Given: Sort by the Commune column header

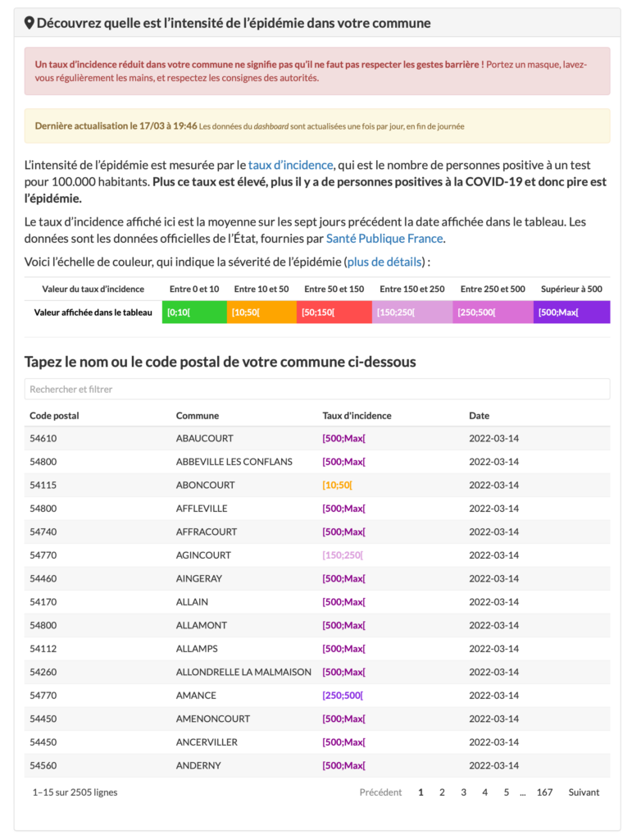Looking at the screenshot, I should click(198, 416).
